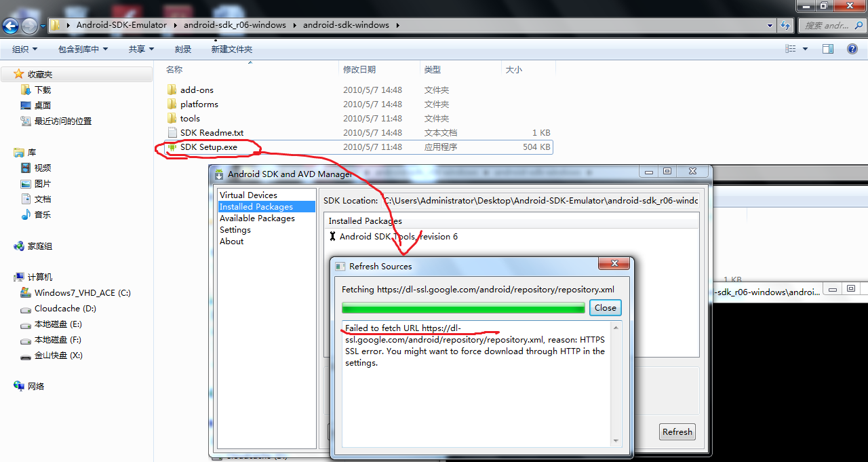This screenshot has height=462, width=868.
Task: Select Installed Packages in SDK Manager
Action: coord(267,206)
